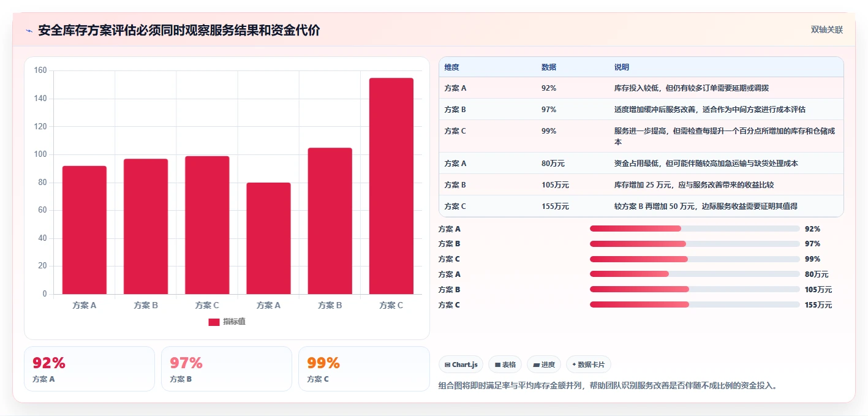Select the 105万元 cell in the table
Screen dimensions: 868x416
coord(555,185)
